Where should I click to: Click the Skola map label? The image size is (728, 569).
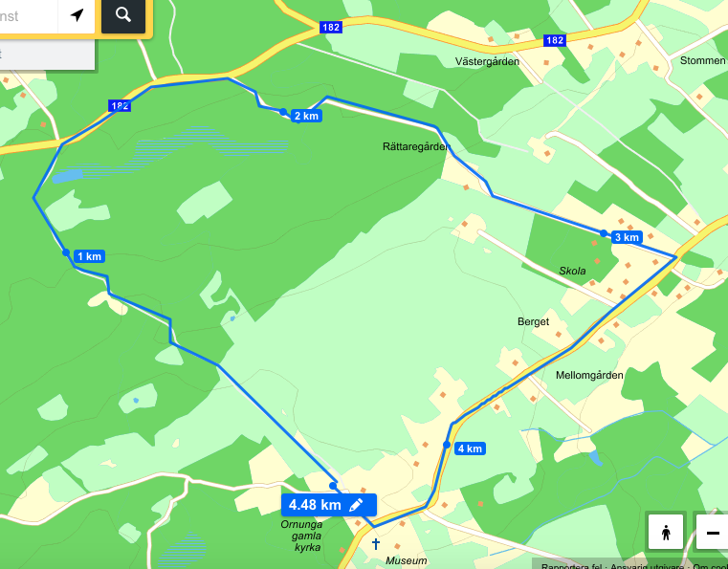tap(572, 271)
